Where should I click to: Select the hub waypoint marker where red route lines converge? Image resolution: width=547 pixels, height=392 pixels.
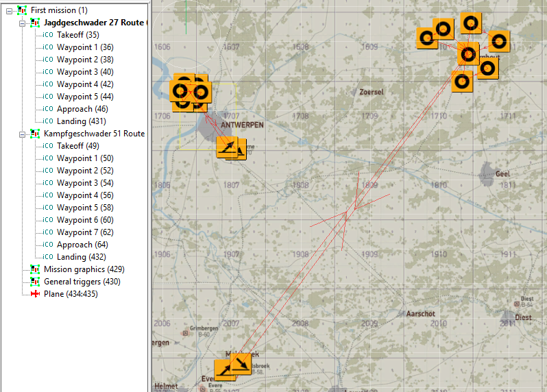click(468, 54)
